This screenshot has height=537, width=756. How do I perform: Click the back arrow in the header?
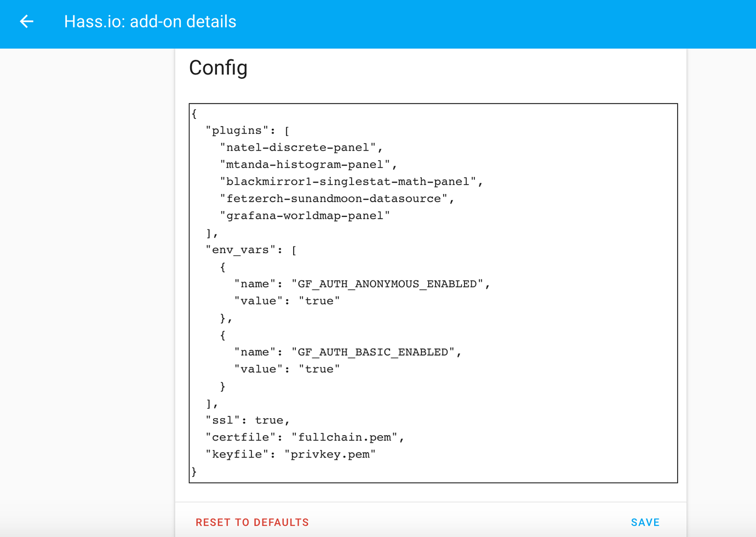(26, 22)
